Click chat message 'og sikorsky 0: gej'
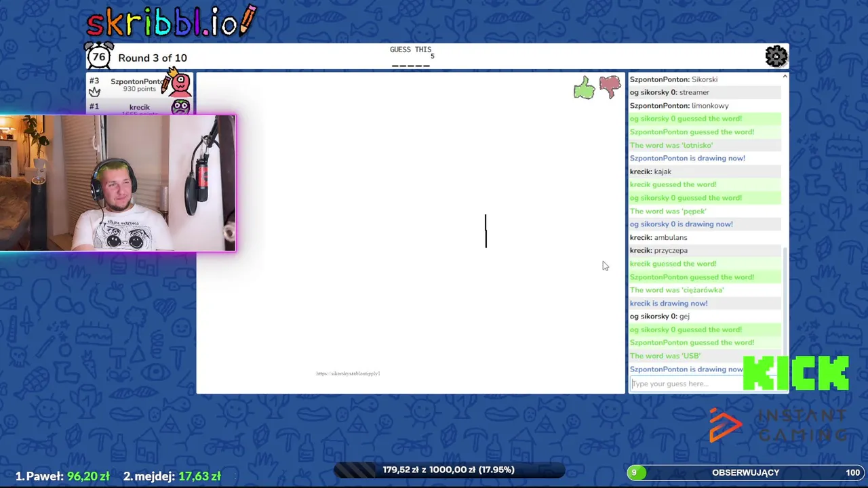This screenshot has height=488, width=868. (659, 317)
